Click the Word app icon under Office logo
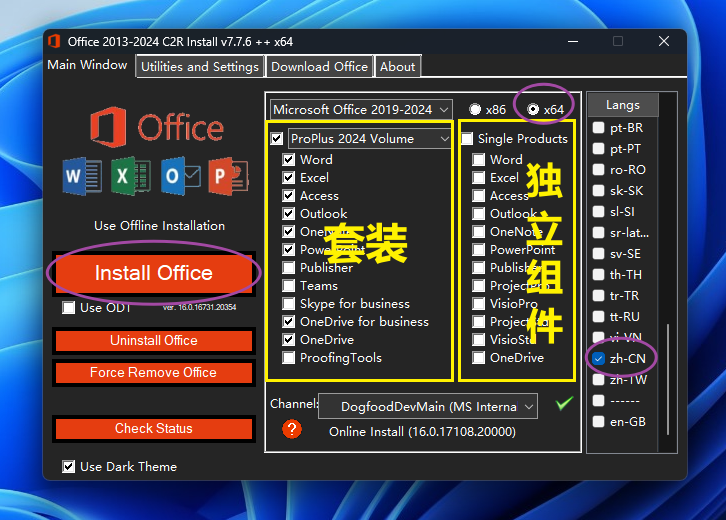Viewport: 726px width, 520px height. [x=82, y=176]
